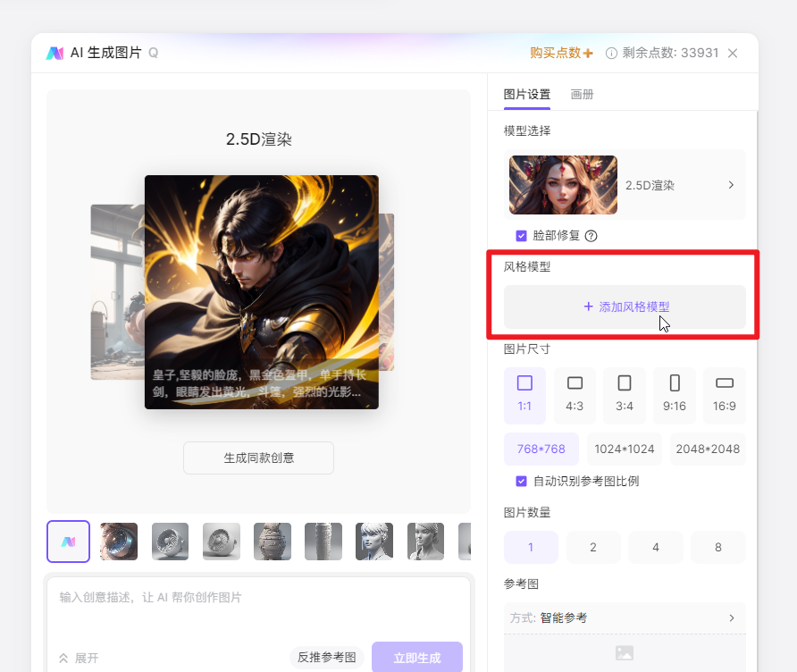Set image count to 1
This screenshot has height=672, width=797.
click(531, 547)
